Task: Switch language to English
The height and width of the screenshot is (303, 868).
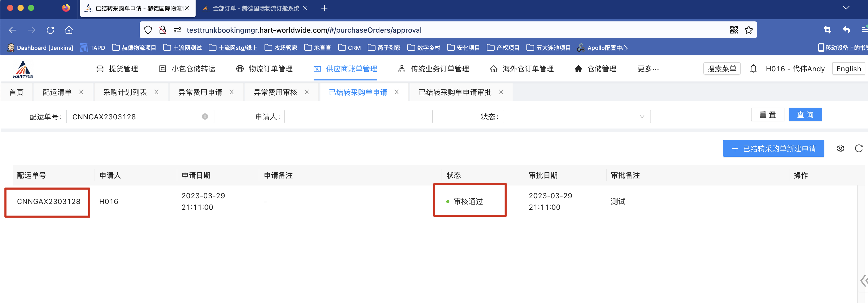Action: (848, 69)
